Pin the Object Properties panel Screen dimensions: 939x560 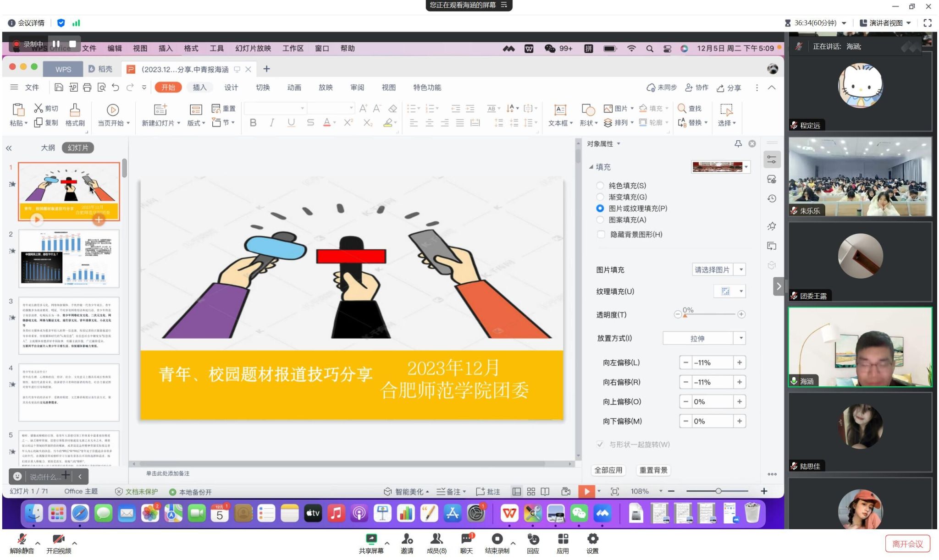(x=738, y=144)
